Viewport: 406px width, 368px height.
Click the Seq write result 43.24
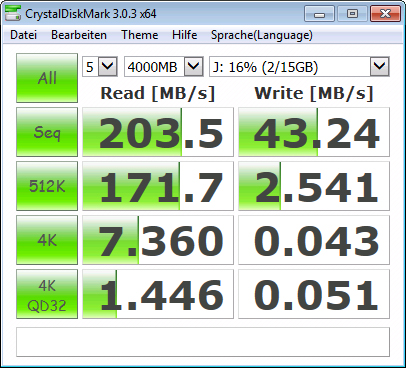314,132
